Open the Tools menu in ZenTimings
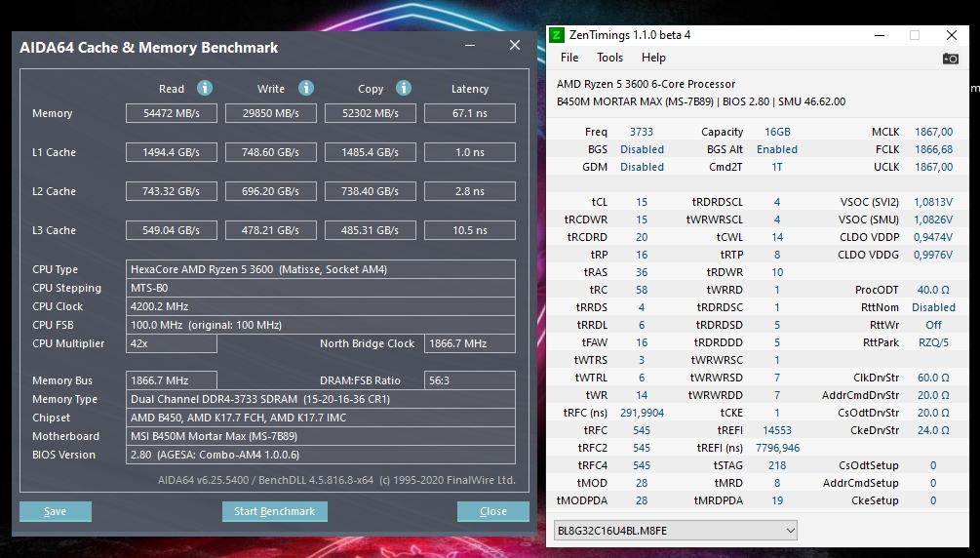980x558 pixels. coord(609,58)
